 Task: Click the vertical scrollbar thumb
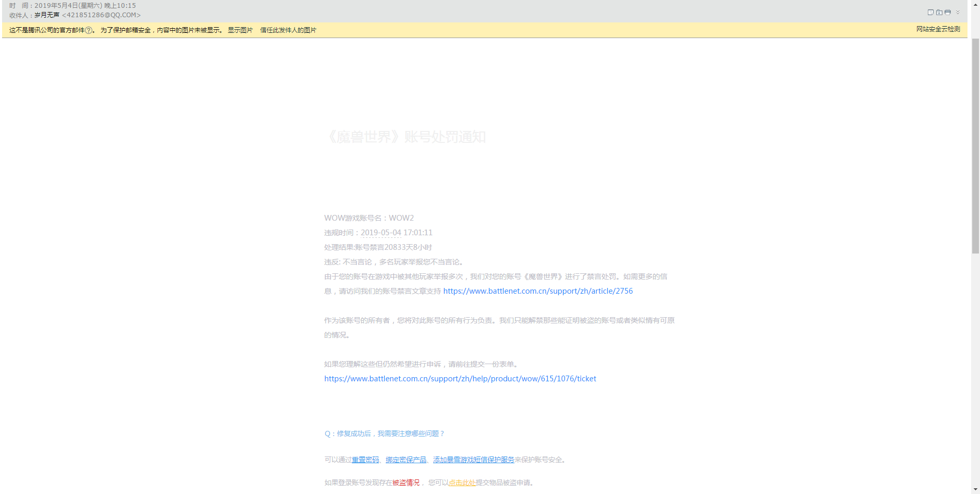pyautogui.click(x=975, y=146)
